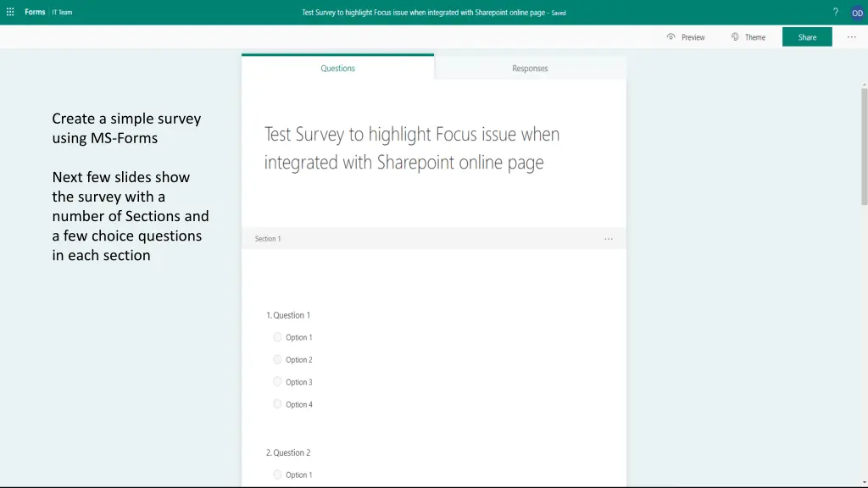Click the help question mark icon
Image resolution: width=868 pixels, height=488 pixels.
point(835,12)
